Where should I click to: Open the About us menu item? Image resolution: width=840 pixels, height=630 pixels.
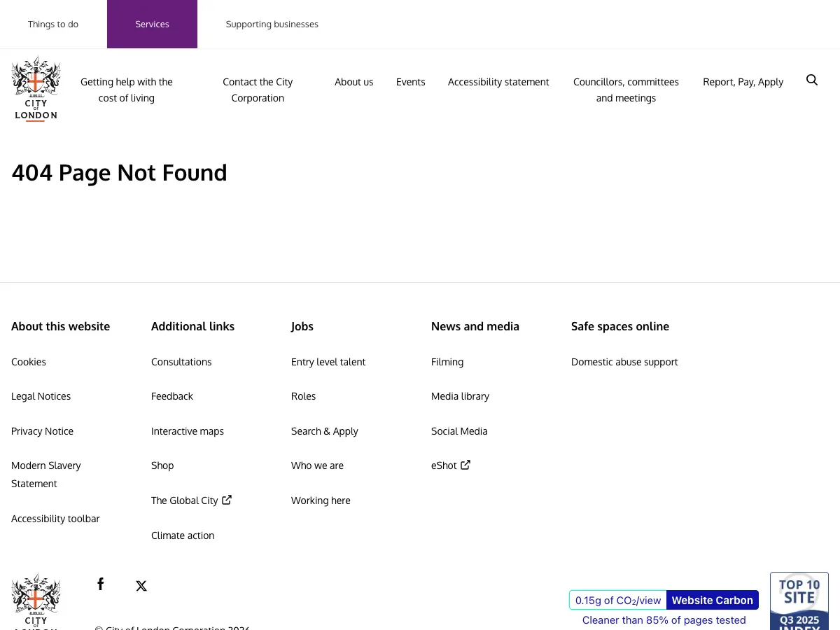(x=354, y=82)
